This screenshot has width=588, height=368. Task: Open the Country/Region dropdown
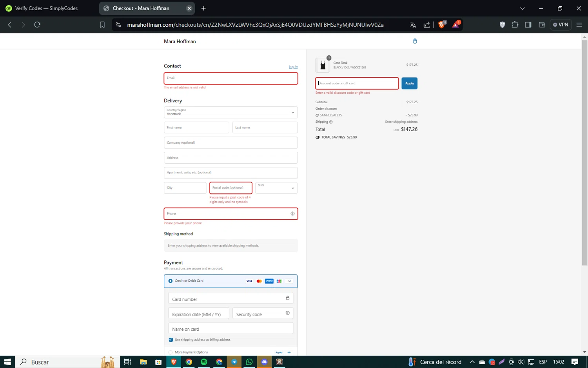pyautogui.click(x=230, y=113)
